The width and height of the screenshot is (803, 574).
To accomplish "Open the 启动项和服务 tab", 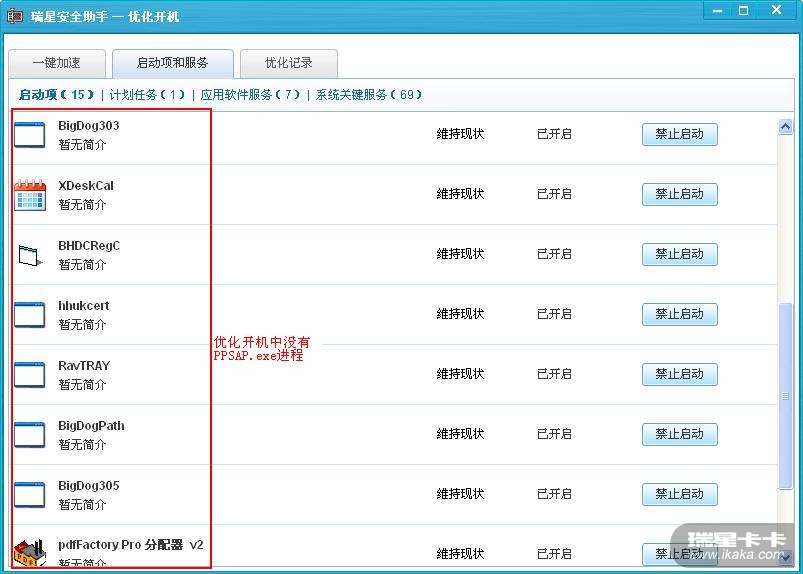I will tap(173, 63).
